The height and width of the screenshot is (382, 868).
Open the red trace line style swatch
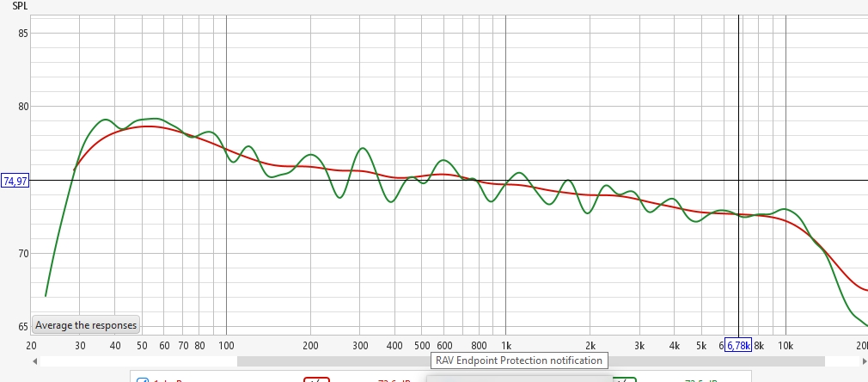pyautogui.click(x=316, y=379)
